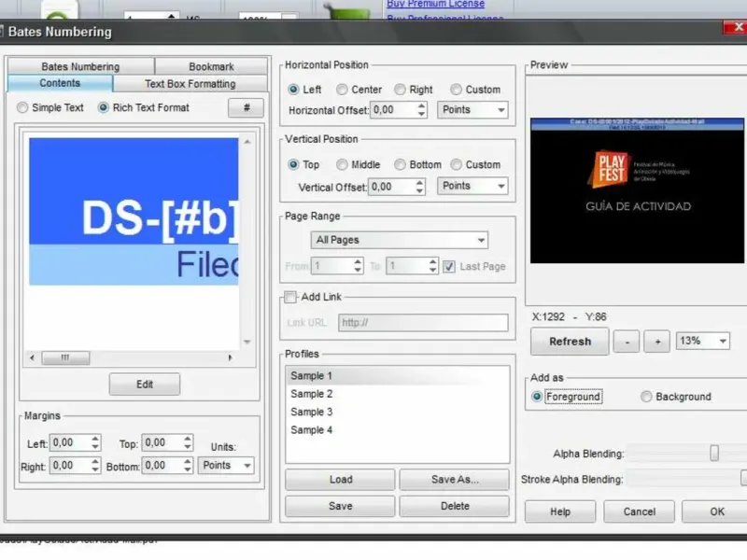Click text editor scroll-left arrow
The width and height of the screenshot is (747, 560).
pyautogui.click(x=32, y=357)
